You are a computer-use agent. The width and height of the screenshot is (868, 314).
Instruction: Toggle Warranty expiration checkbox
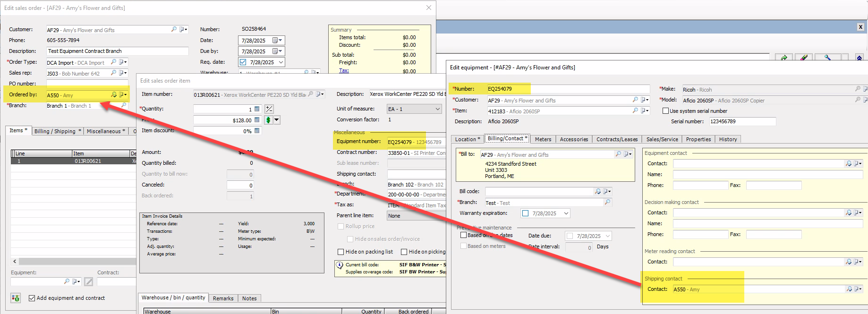coord(525,213)
